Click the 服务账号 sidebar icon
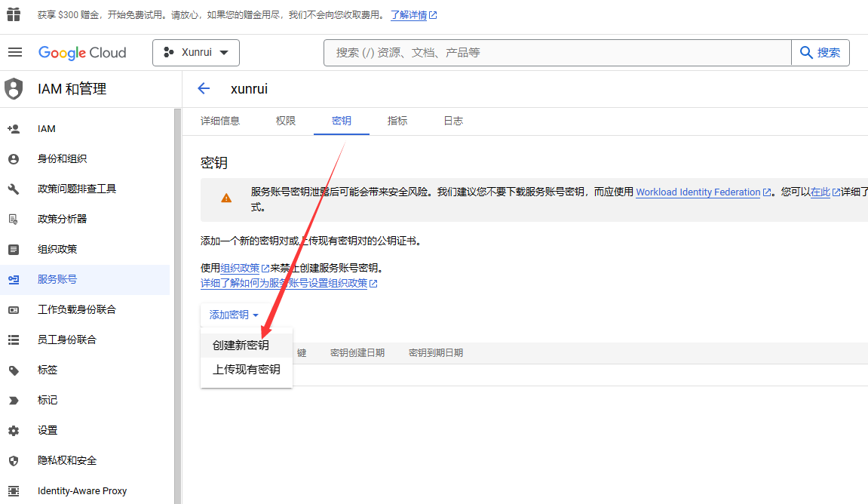The width and height of the screenshot is (868, 504). coord(14,280)
